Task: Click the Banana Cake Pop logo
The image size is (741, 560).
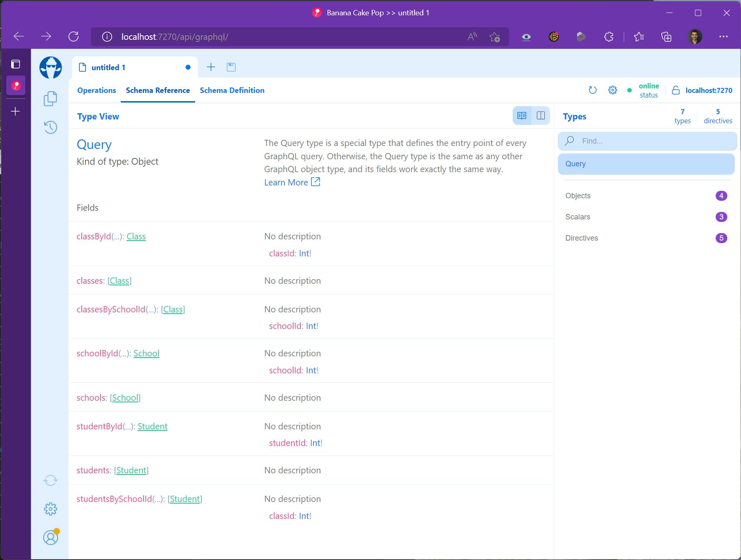Action: [51, 68]
